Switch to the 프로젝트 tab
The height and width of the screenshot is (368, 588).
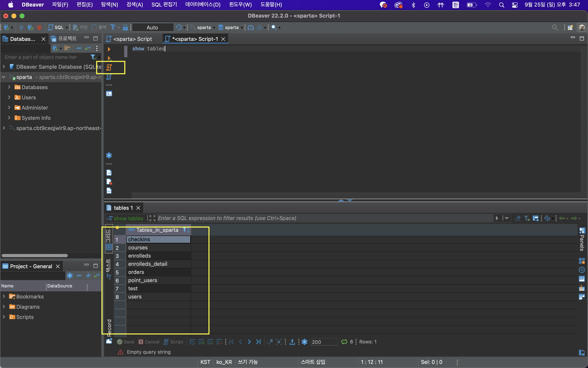coord(64,39)
